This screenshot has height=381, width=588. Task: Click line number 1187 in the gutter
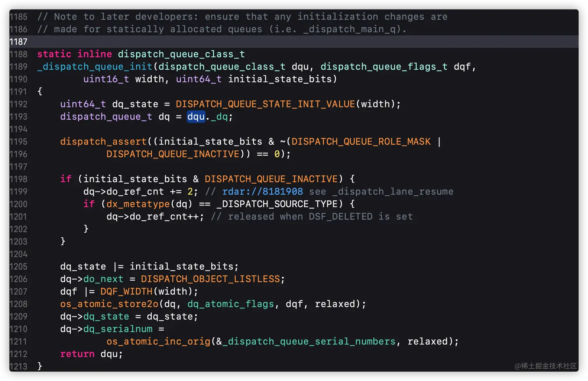click(18, 42)
